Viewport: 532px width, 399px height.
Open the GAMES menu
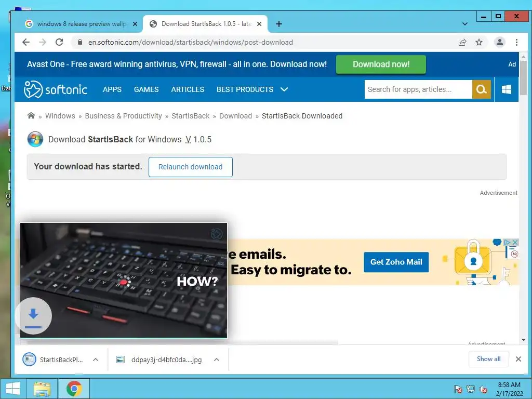coord(146,89)
